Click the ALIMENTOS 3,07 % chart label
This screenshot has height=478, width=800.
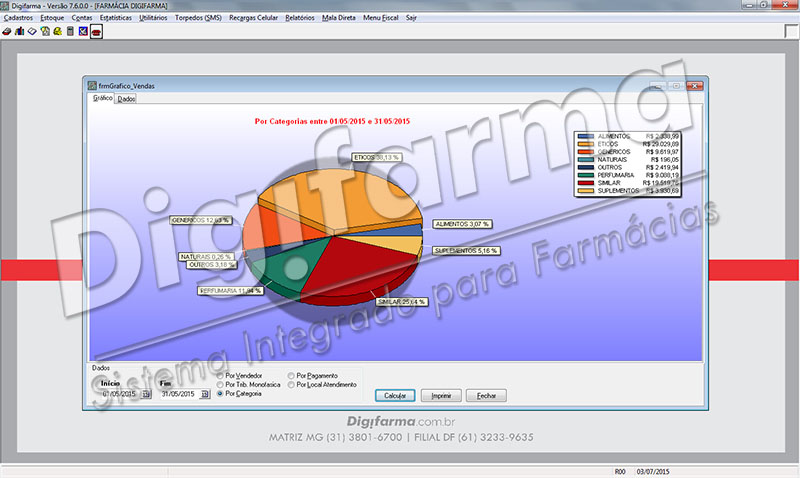pyautogui.click(x=462, y=224)
